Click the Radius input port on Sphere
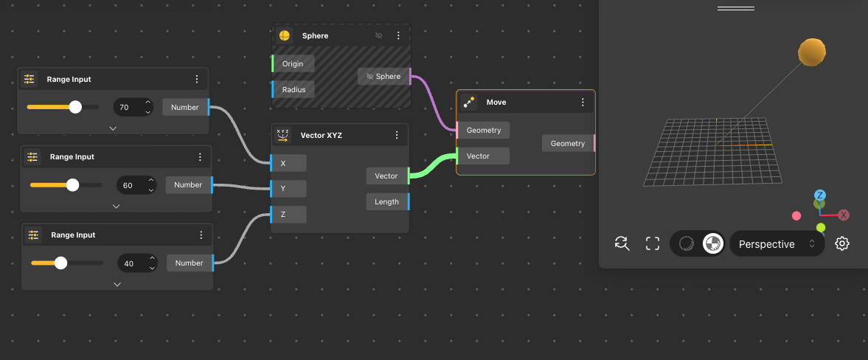868x360 pixels. point(294,89)
